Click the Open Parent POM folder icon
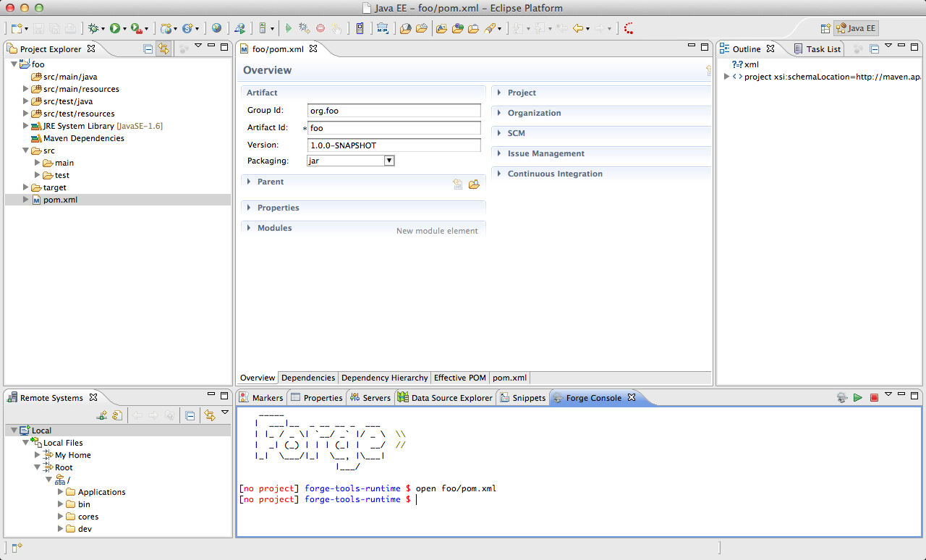 pyautogui.click(x=474, y=184)
